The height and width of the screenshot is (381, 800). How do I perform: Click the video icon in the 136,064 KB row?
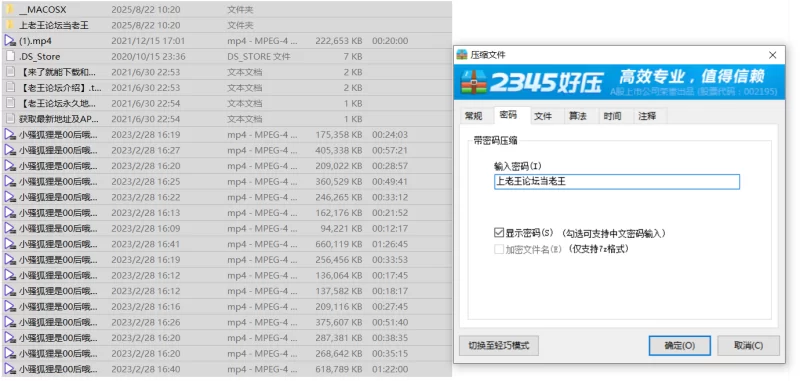pos(10,275)
